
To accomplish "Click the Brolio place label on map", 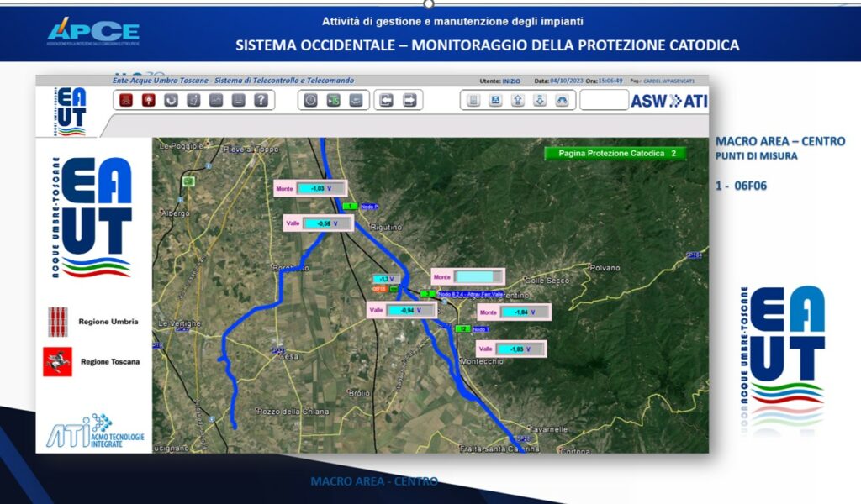I will 359,393.
